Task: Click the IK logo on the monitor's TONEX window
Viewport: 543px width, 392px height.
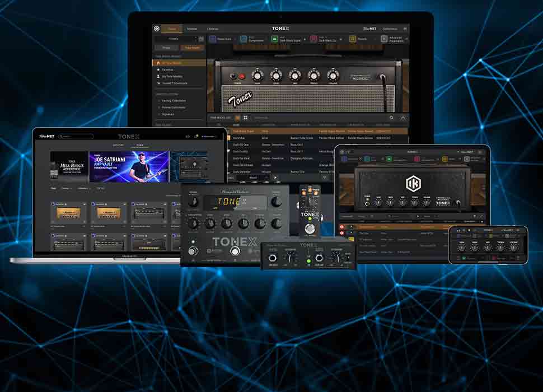Action: 157,29
